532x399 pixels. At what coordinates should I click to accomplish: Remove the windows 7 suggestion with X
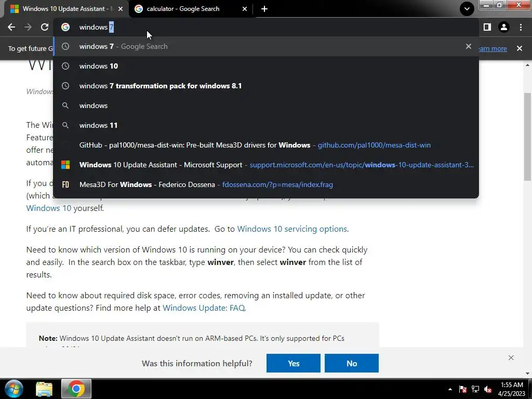[468, 46]
